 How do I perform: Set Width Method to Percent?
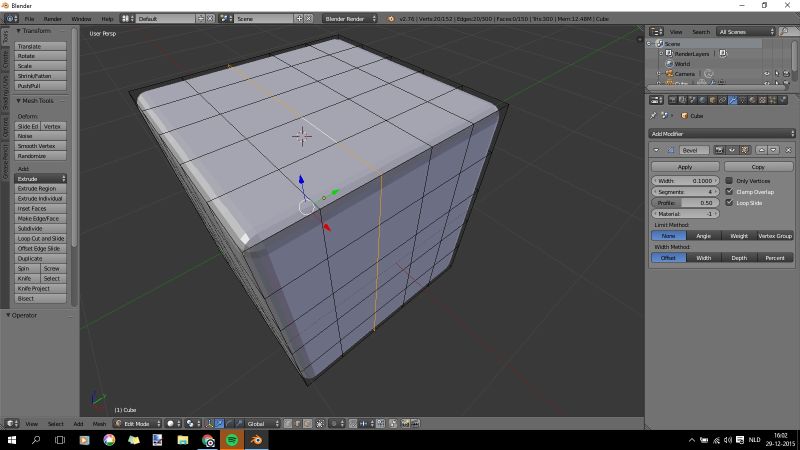pyautogui.click(x=775, y=258)
